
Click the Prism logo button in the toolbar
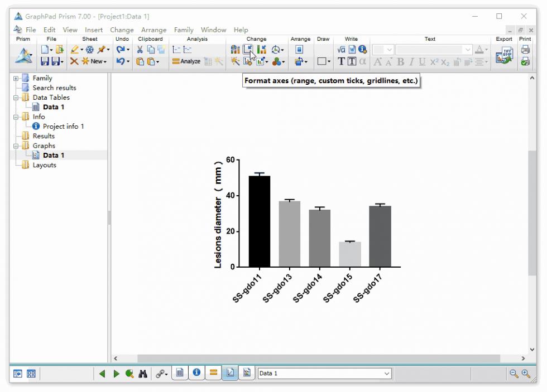point(23,55)
